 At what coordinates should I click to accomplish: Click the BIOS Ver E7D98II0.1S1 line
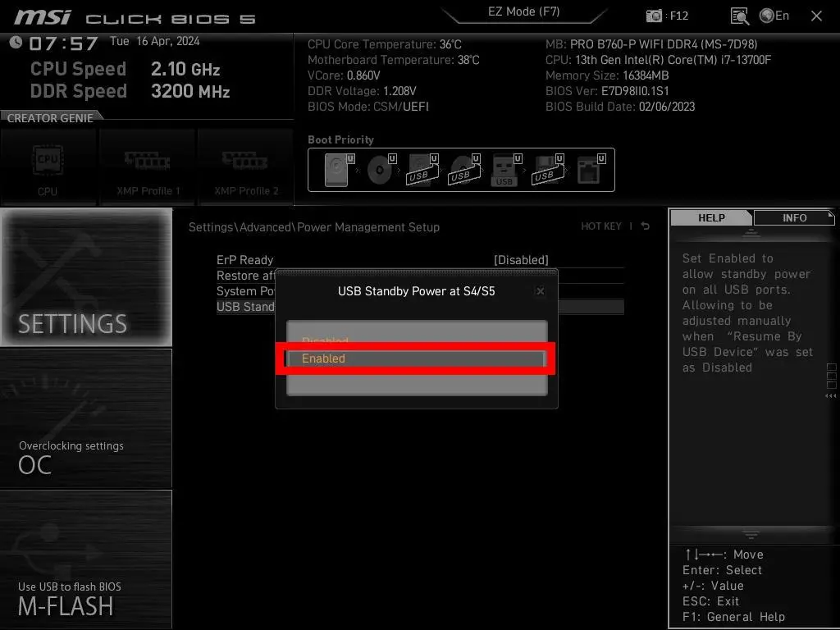tap(607, 91)
